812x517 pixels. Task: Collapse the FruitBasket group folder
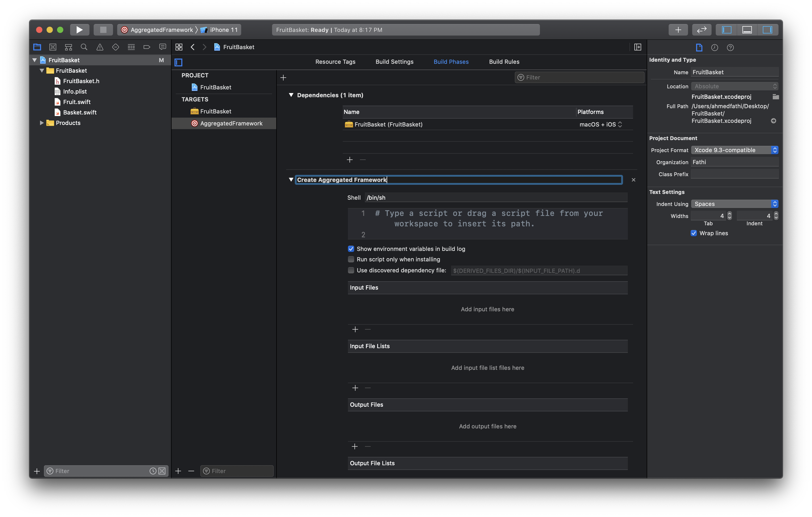[42, 70]
